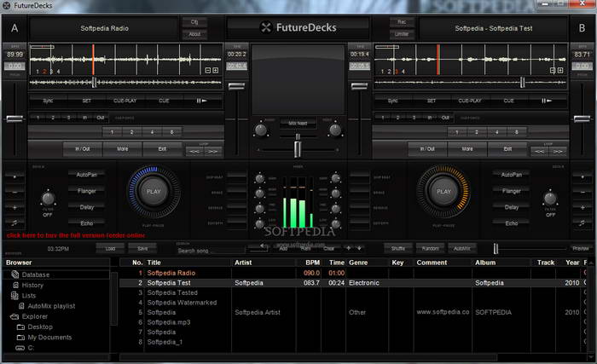Click the CUE button on deck B
597x364 pixels.
[x=508, y=101]
